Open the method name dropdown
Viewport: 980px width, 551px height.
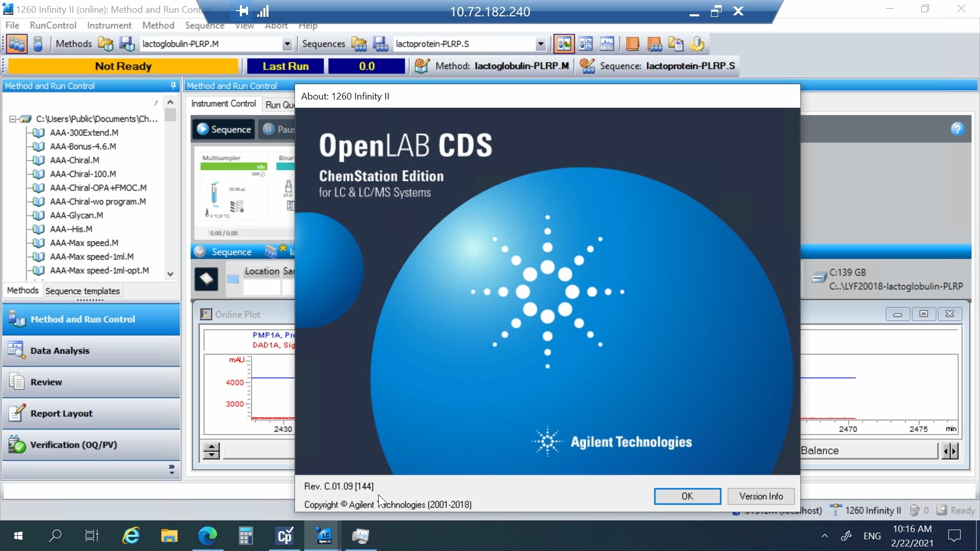click(287, 44)
